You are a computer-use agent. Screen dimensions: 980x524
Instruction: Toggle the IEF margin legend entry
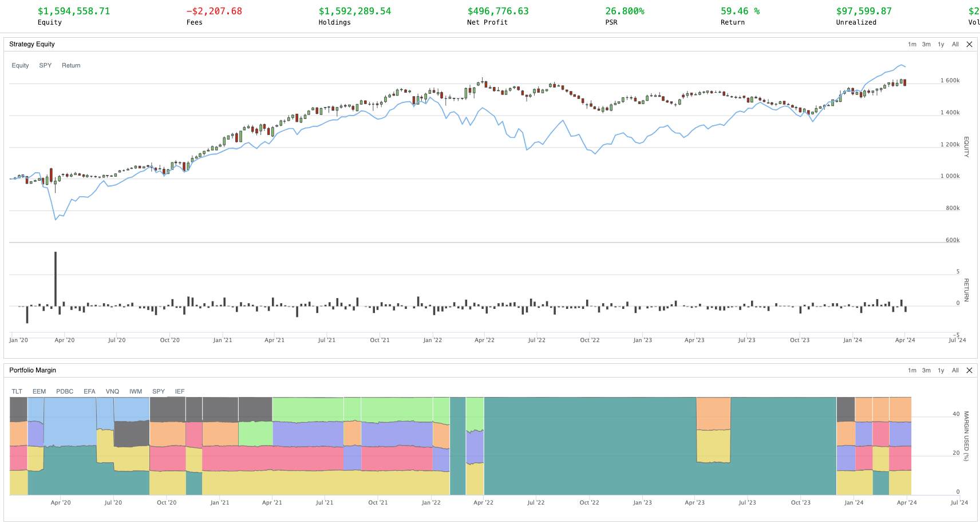pyautogui.click(x=180, y=392)
